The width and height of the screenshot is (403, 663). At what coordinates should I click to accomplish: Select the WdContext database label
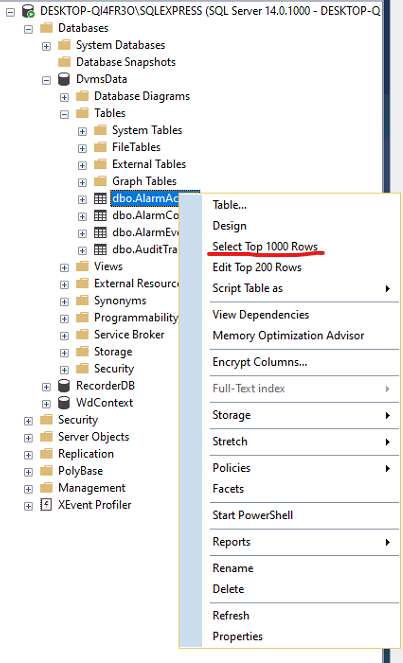(104, 403)
